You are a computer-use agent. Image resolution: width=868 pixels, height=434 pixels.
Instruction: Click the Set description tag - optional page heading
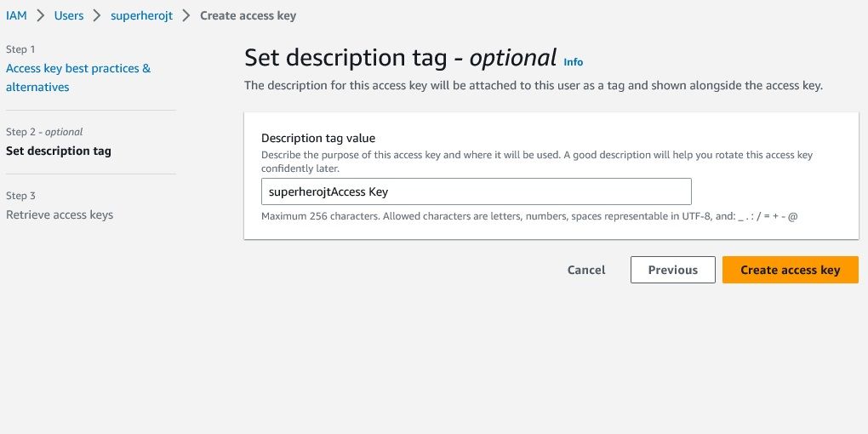pyautogui.click(x=400, y=58)
